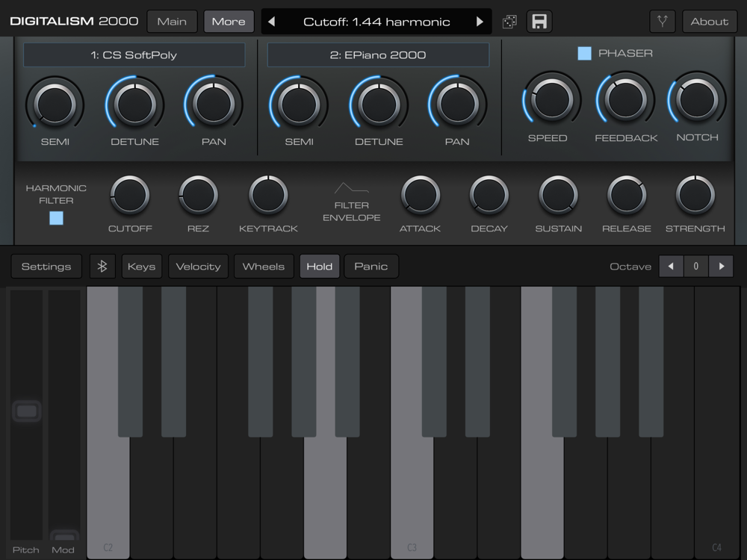The width and height of the screenshot is (747, 560).
Task: Open the Wheels options
Action: 264,267
